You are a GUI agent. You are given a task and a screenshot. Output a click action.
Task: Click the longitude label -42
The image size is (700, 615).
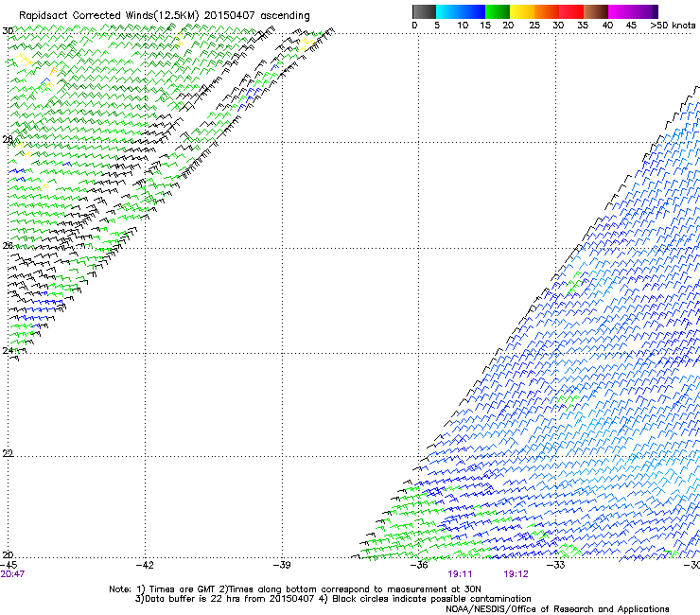pyautogui.click(x=145, y=565)
